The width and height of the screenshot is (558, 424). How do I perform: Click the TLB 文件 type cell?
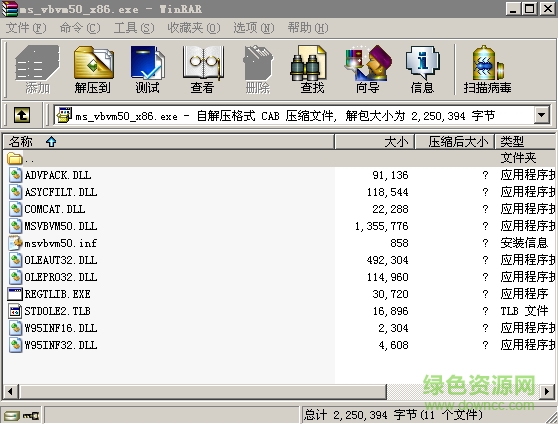(x=524, y=311)
